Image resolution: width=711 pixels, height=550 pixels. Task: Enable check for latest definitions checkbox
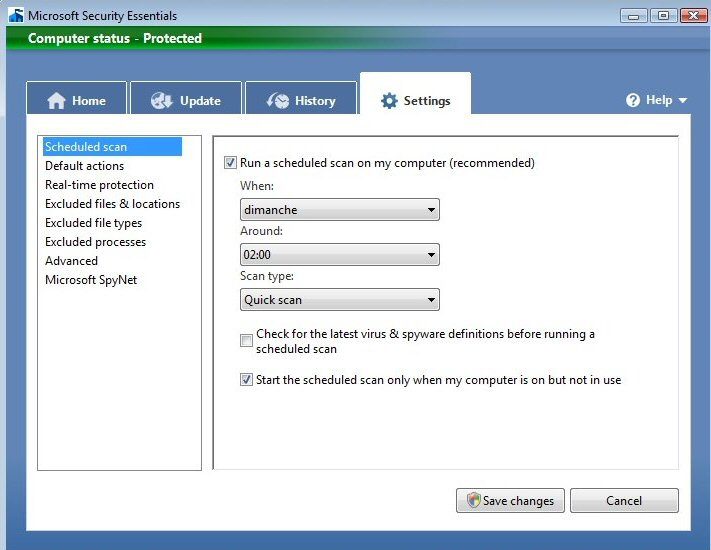pos(246,340)
